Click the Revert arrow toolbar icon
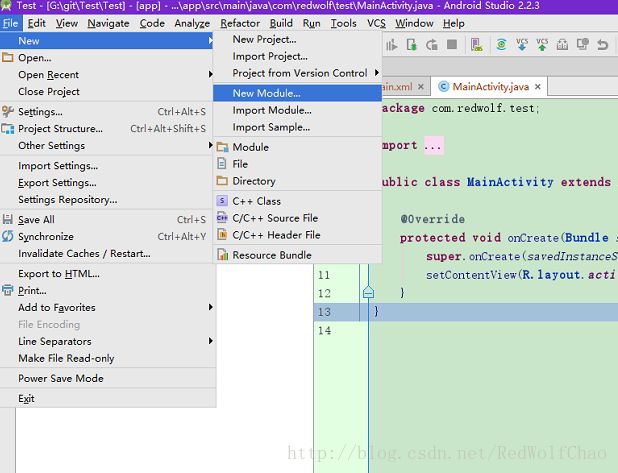 click(603, 45)
